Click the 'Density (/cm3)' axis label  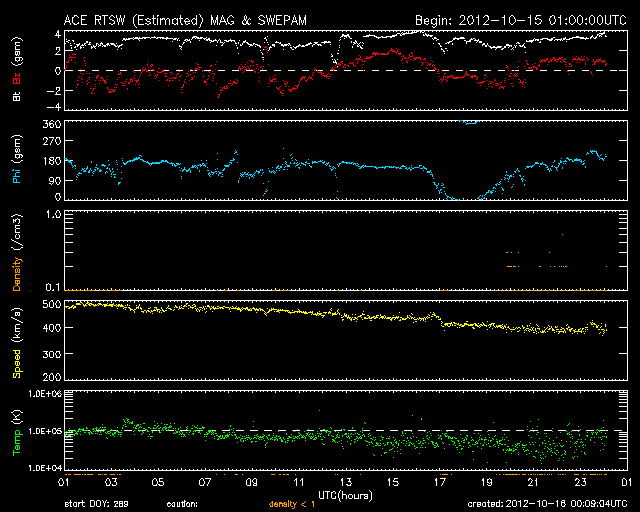(17, 252)
